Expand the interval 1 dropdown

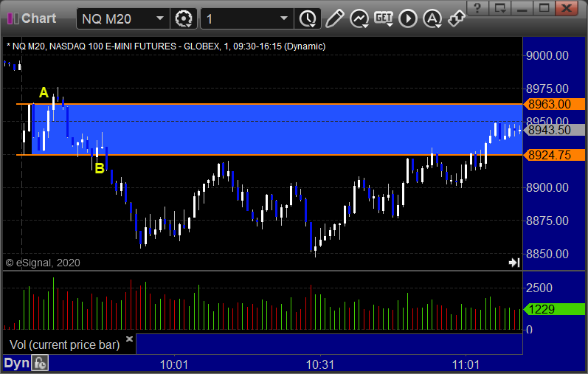(x=284, y=18)
